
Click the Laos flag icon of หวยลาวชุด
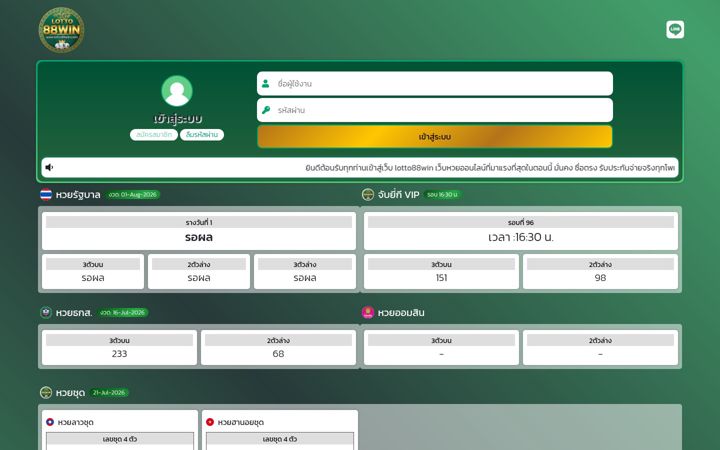coord(50,422)
